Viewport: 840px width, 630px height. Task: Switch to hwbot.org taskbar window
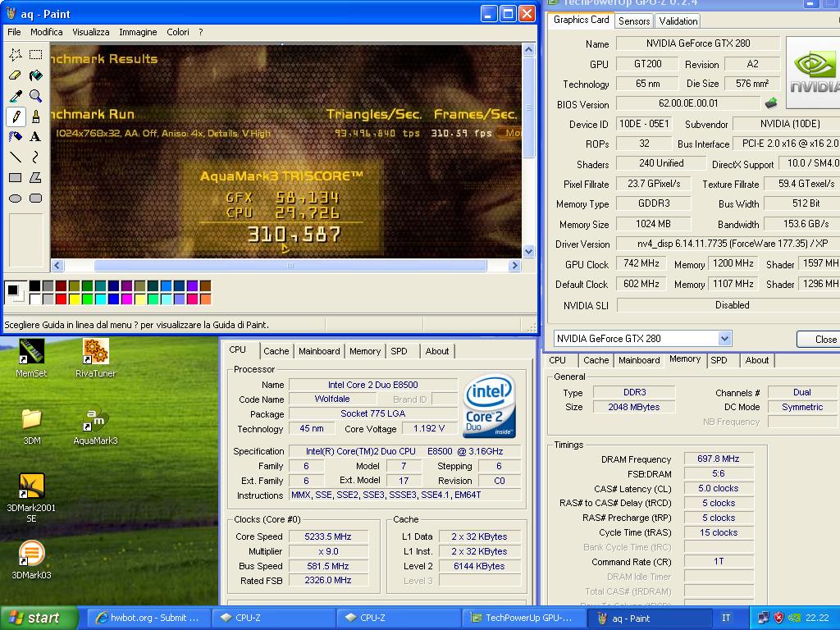[x=148, y=618]
